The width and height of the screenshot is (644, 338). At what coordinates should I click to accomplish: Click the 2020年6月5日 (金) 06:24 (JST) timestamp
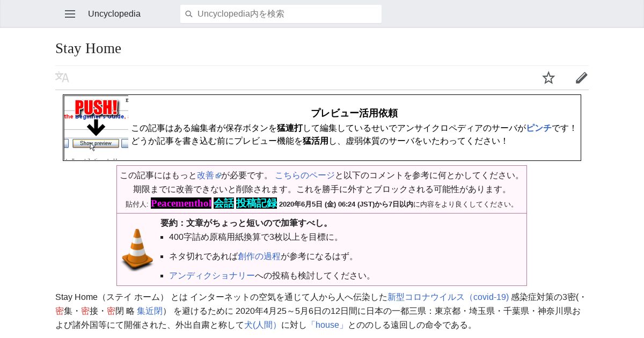tap(327, 204)
